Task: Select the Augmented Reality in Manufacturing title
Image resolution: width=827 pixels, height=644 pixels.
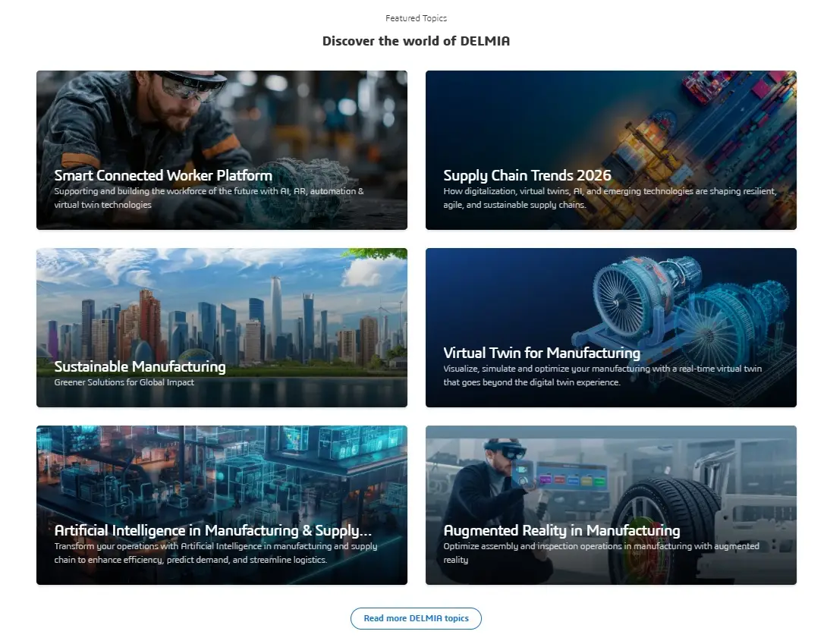Action: pyautogui.click(x=561, y=530)
